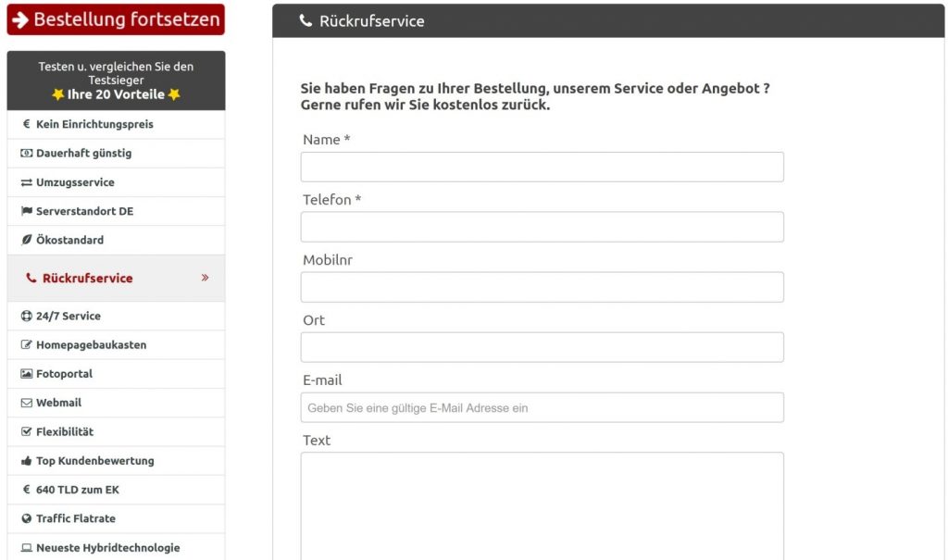
Task: Click the Text field label
Action: click(x=317, y=441)
